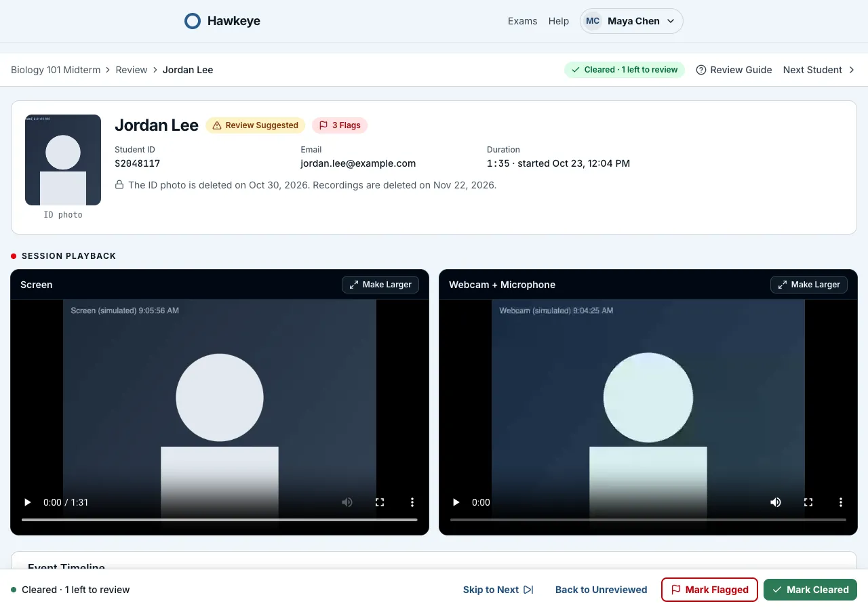Open more options on Webcam video

point(841,502)
